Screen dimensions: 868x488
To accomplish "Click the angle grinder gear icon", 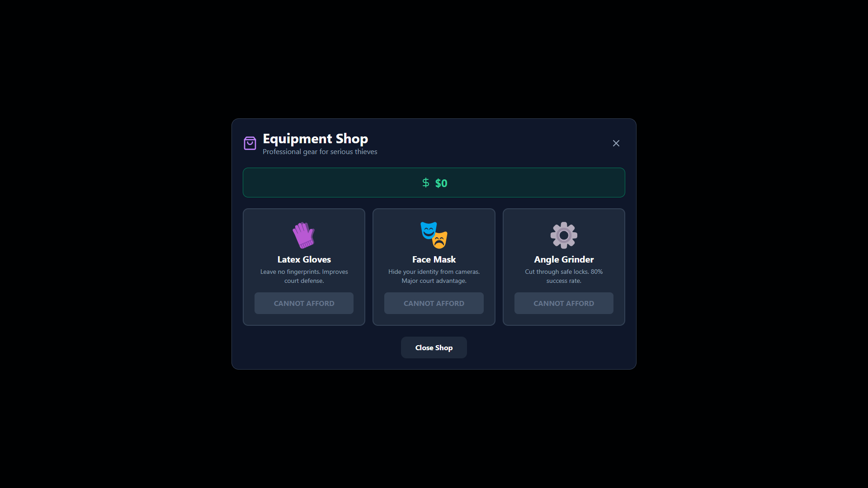I will coord(563,235).
